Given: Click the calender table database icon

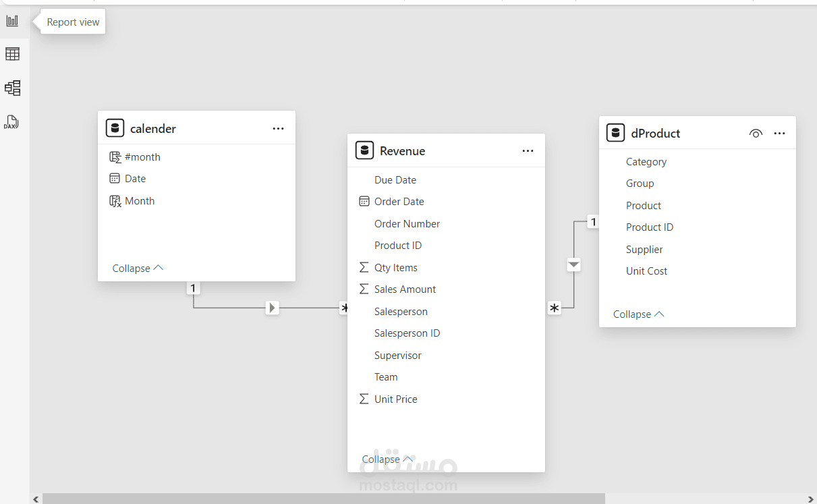Looking at the screenshot, I should pos(115,128).
